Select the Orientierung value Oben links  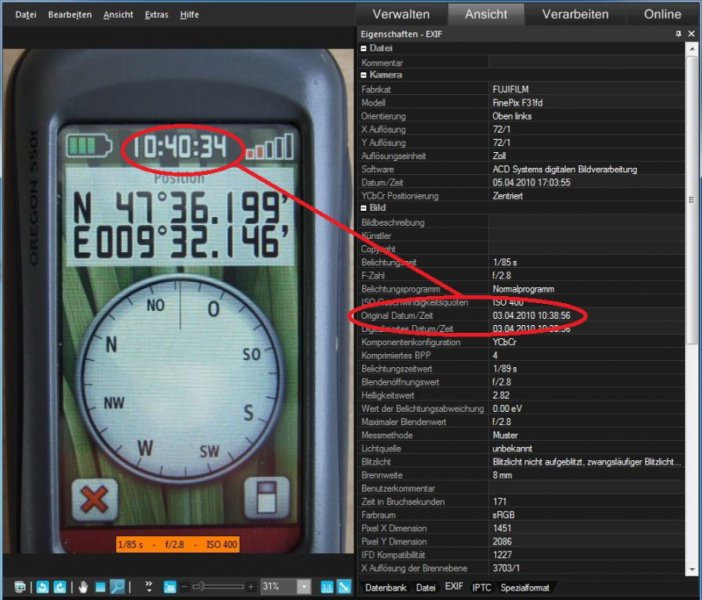pyautogui.click(x=512, y=116)
